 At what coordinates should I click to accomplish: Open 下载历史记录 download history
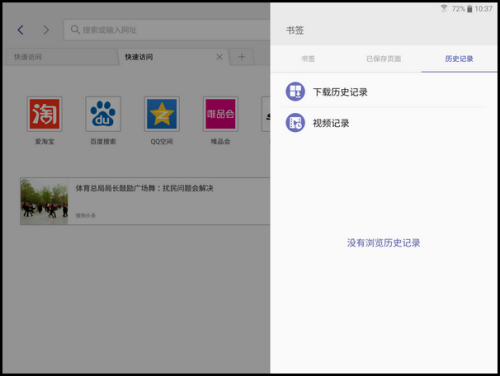383,92
